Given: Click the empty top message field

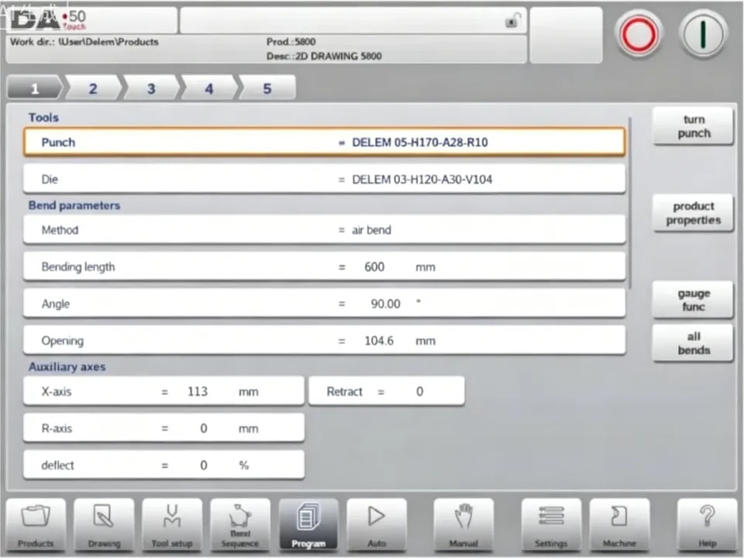Looking at the screenshot, I should tap(353, 20).
